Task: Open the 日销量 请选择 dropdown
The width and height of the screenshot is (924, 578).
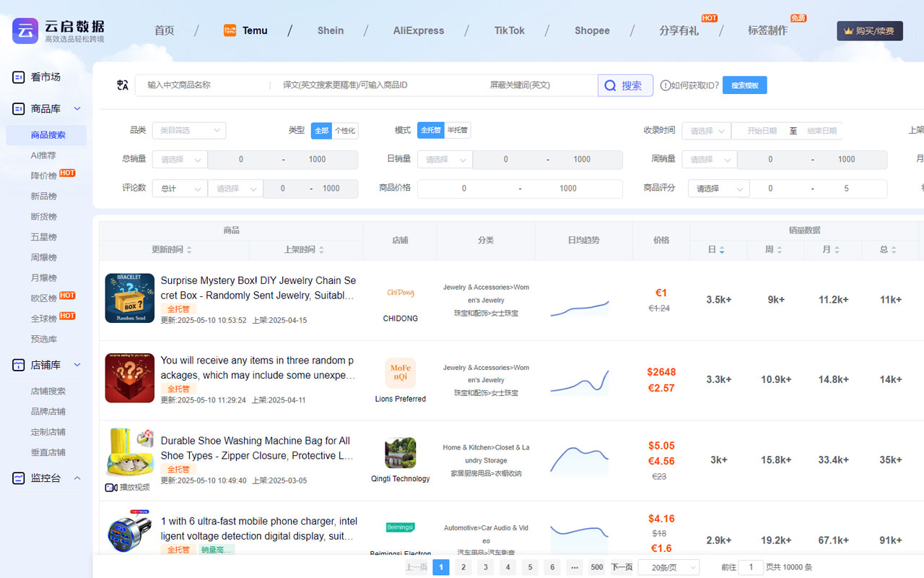Action: coord(445,160)
